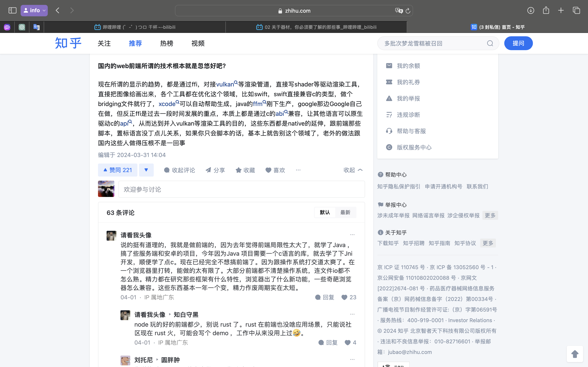Switch to the 热榜 tab
This screenshot has width=588, height=367.
166,43
